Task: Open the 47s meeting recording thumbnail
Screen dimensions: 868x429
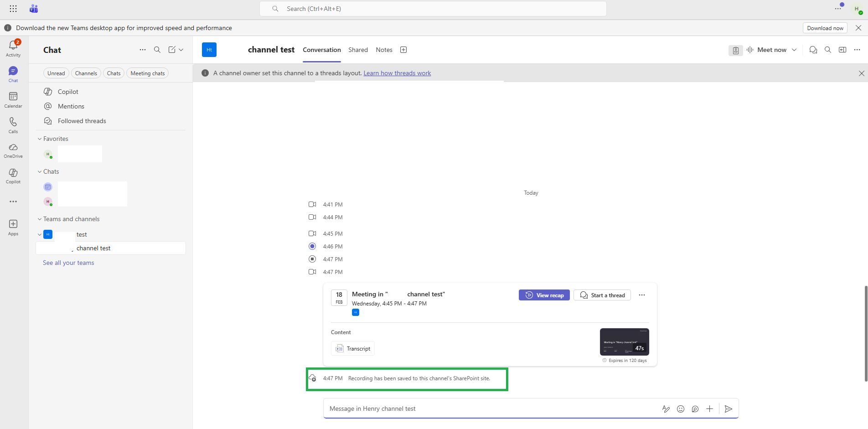Action: pos(625,342)
